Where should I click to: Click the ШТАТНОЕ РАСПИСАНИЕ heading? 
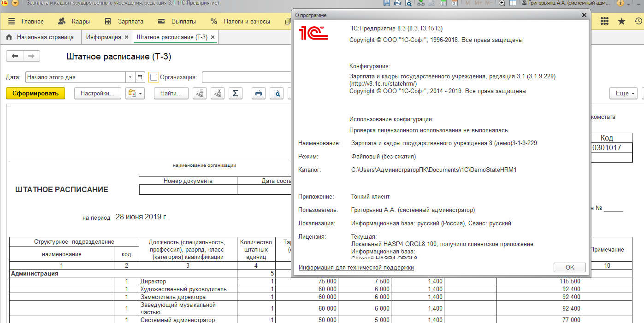pos(62,189)
